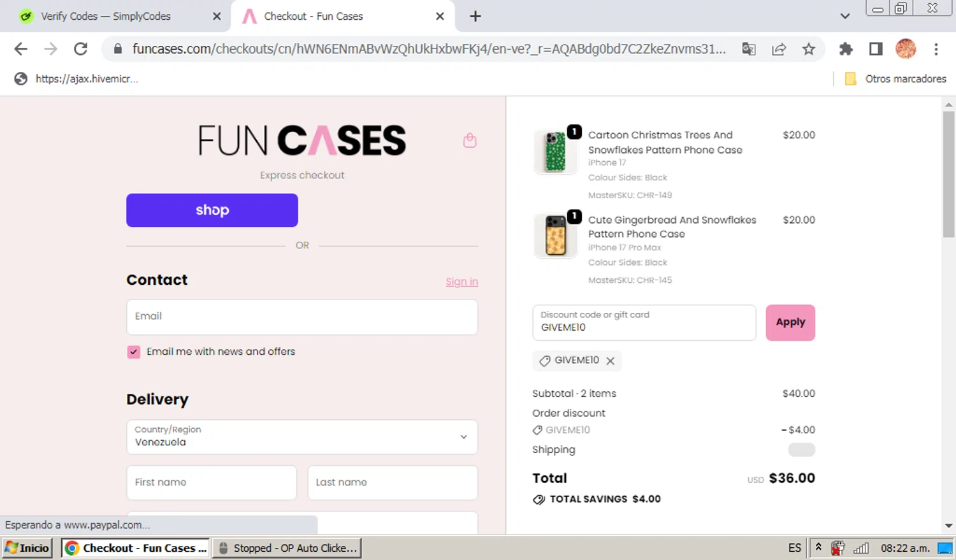Open the Stopped - OP Auto Clicker taskbar item

pyautogui.click(x=287, y=548)
